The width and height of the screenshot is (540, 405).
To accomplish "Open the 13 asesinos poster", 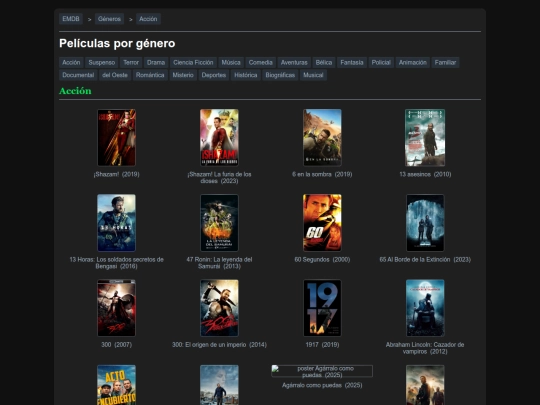I will tap(425, 137).
